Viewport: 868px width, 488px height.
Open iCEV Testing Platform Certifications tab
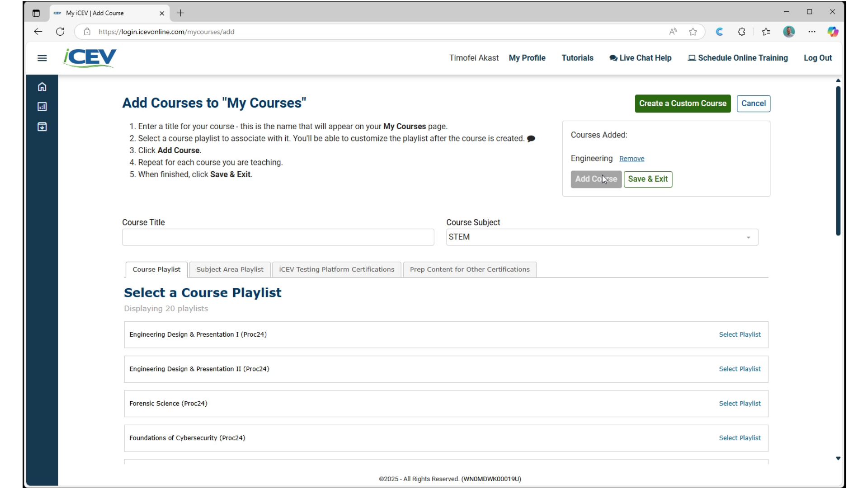click(x=336, y=270)
